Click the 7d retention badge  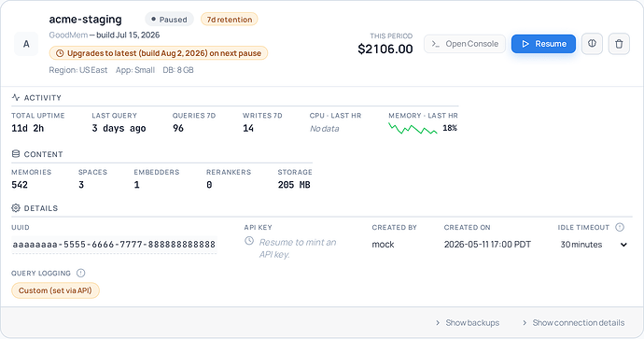230,20
